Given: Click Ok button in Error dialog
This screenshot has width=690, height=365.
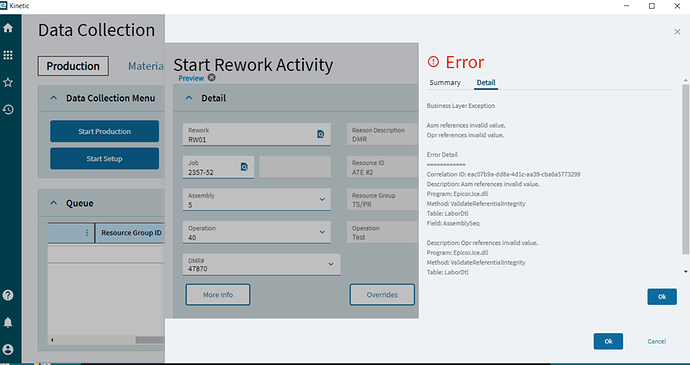Looking at the screenshot, I should click(662, 297).
